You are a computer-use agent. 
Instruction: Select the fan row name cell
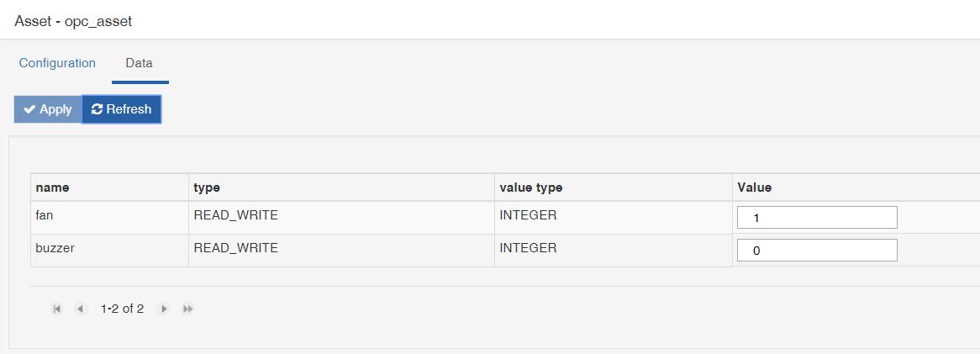pos(109,218)
